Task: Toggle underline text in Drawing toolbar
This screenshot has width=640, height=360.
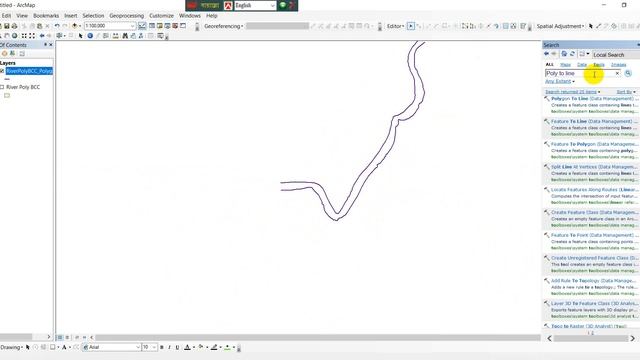Action: click(x=177, y=347)
